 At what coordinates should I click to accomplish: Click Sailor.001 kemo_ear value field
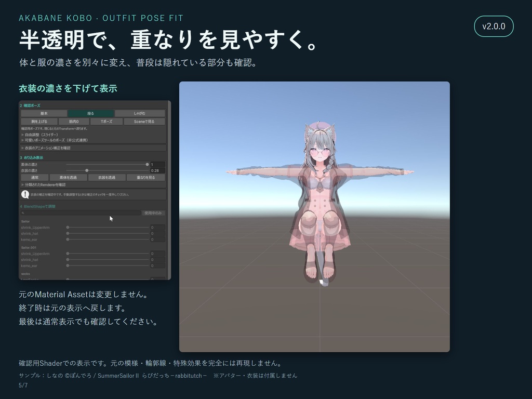click(x=157, y=266)
